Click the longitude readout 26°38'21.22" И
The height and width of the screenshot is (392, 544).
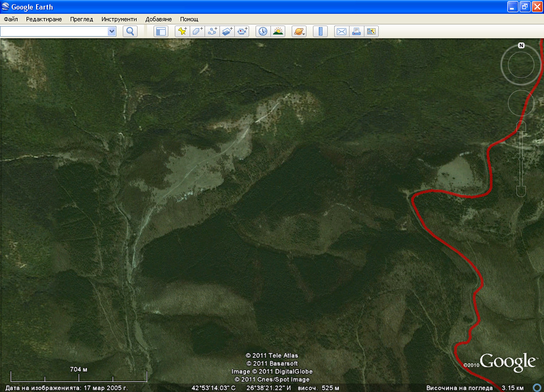click(x=268, y=388)
